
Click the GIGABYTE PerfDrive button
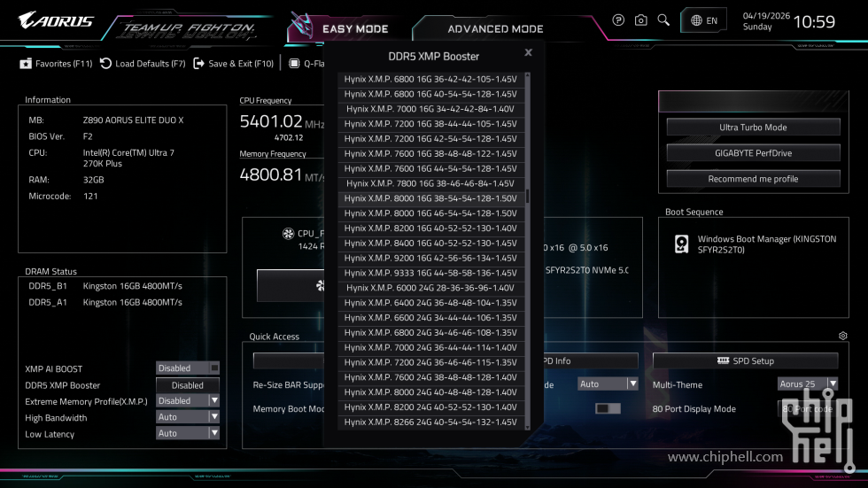click(753, 152)
